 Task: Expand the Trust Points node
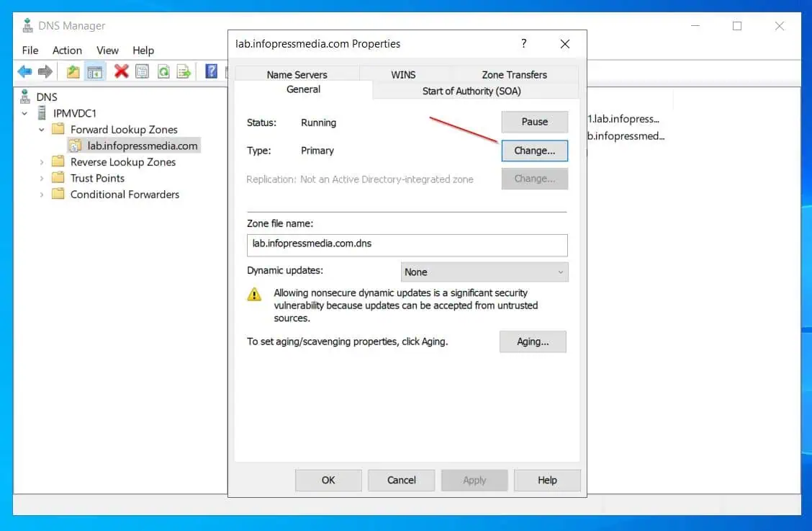point(42,179)
